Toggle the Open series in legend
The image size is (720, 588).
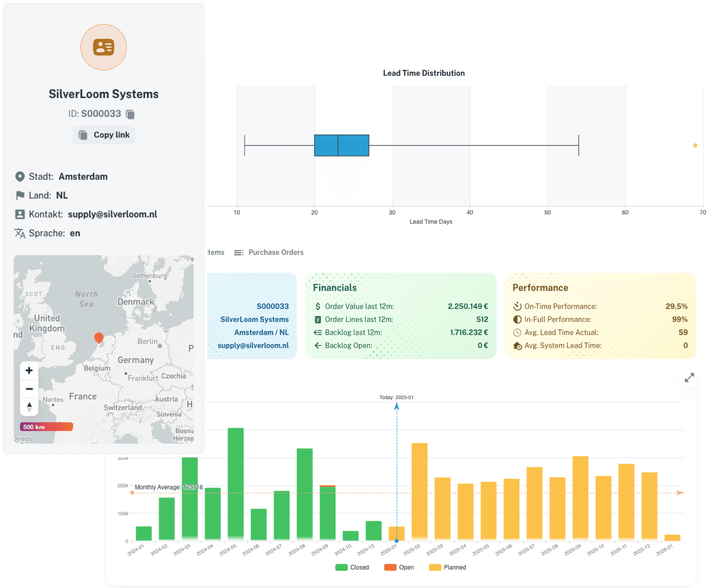pyautogui.click(x=399, y=567)
